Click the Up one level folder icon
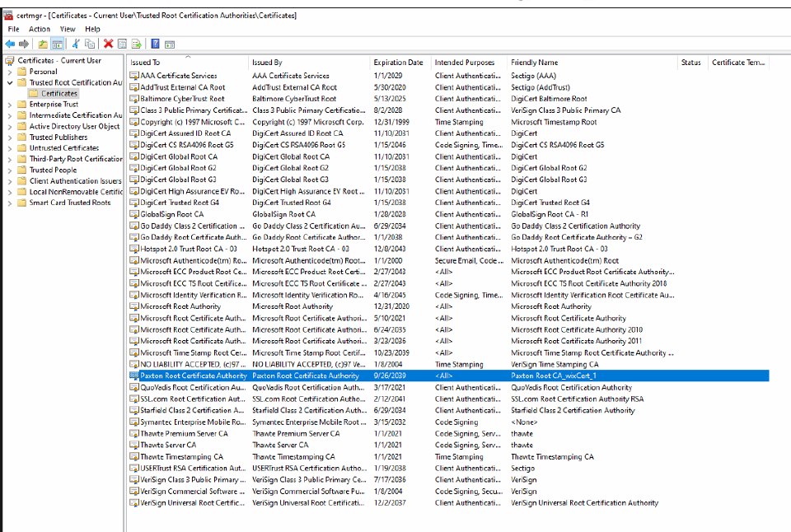 pos(44,44)
